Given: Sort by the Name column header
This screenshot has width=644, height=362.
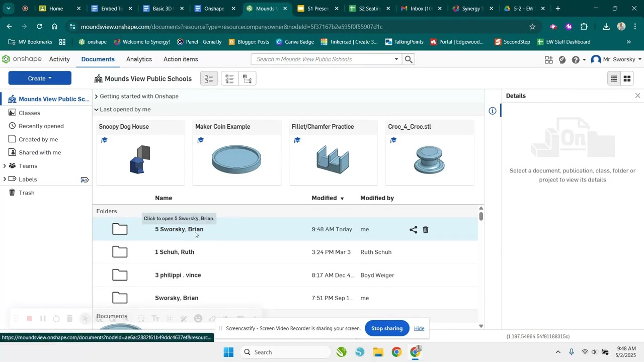Looking at the screenshot, I should [x=164, y=198].
